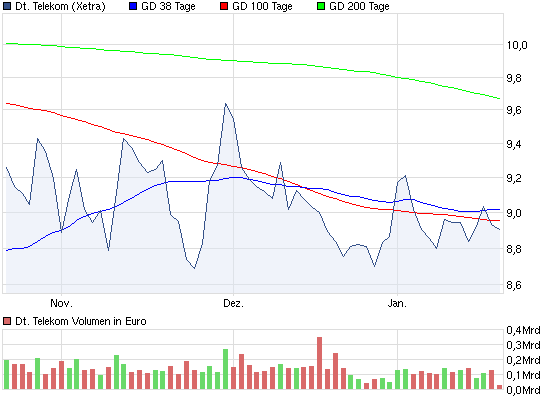
Task: Click the 'Nov.' axis label
Action: coord(62,303)
